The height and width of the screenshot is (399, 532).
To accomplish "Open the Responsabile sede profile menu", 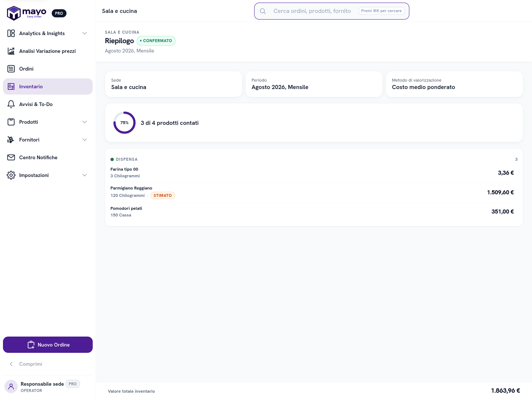I will tap(48, 386).
